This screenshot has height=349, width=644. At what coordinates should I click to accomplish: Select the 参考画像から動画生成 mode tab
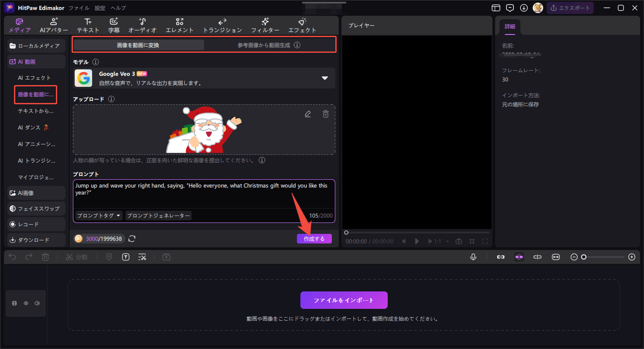coord(264,45)
